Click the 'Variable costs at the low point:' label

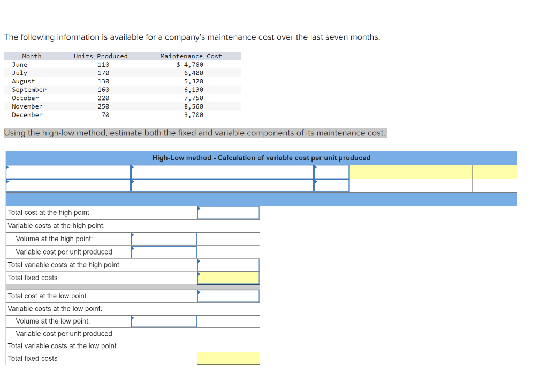coord(55,309)
